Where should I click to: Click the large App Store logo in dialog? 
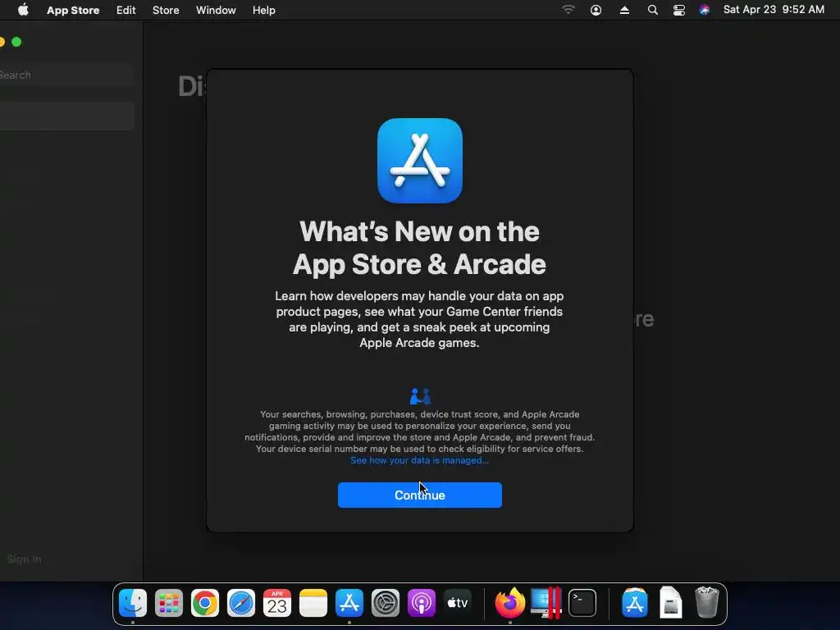[420, 161]
